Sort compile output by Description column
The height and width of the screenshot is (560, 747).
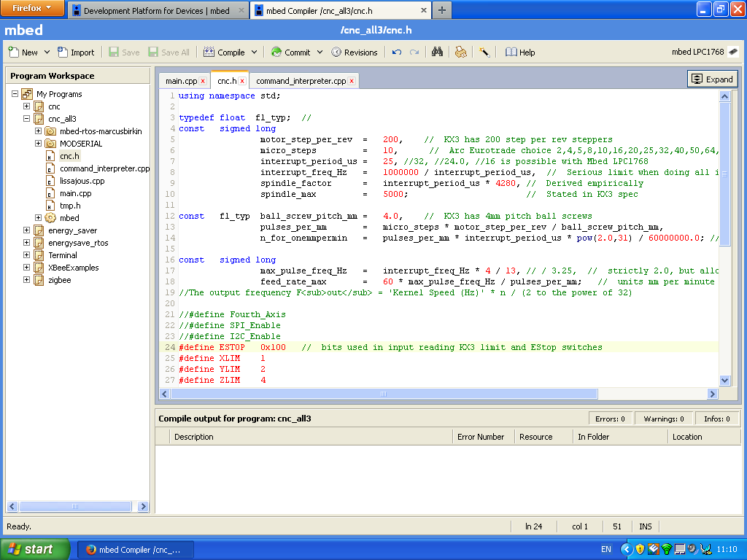pyautogui.click(x=311, y=437)
